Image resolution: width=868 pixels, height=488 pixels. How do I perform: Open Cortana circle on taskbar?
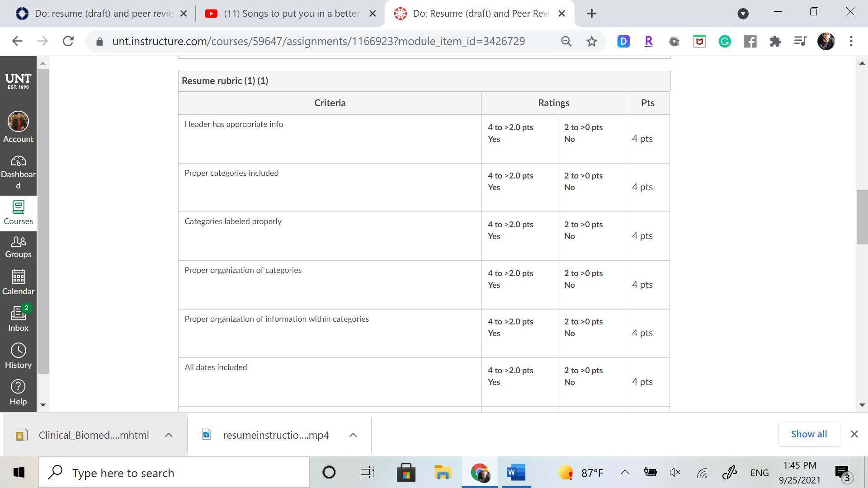(329, 473)
